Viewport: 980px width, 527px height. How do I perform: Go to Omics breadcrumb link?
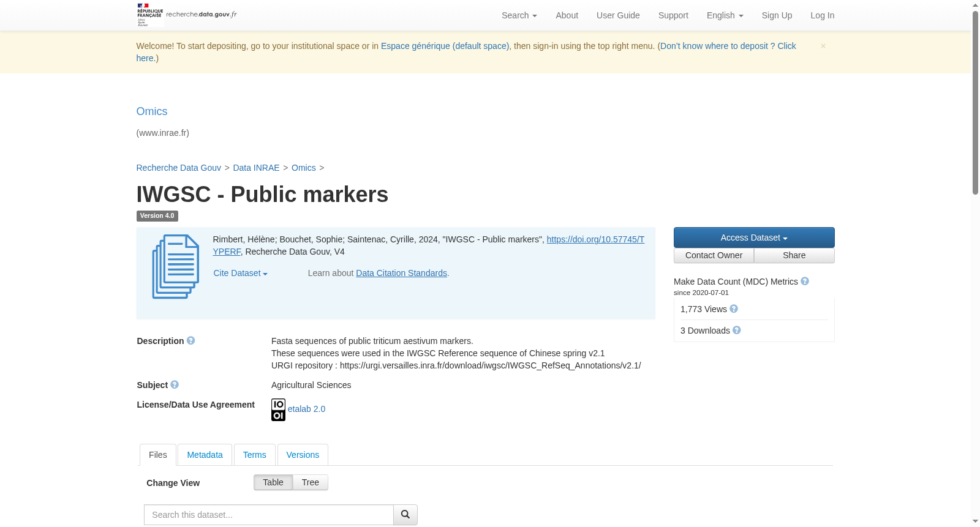tap(304, 168)
